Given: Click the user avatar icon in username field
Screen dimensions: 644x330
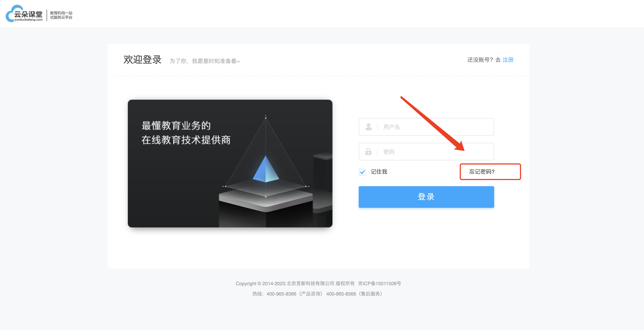Looking at the screenshot, I should coord(369,127).
